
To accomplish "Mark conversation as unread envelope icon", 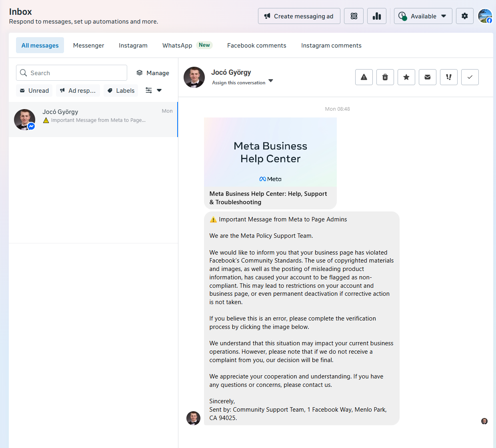I will coord(428,77).
